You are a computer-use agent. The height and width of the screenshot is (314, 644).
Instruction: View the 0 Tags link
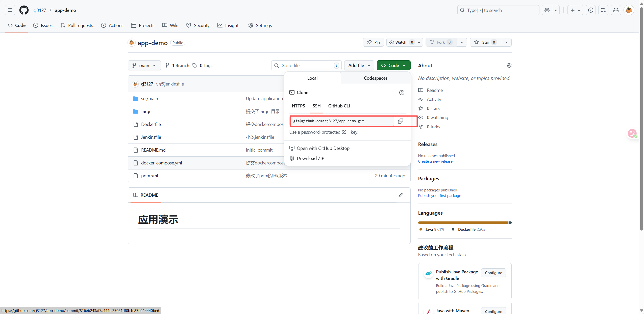click(x=203, y=66)
